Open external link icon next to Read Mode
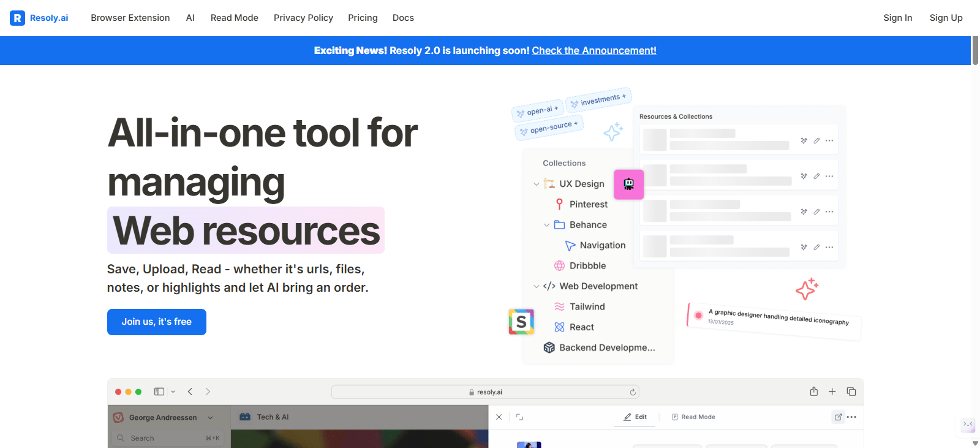This screenshot has height=448, width=980. click(x=838, y=417)
